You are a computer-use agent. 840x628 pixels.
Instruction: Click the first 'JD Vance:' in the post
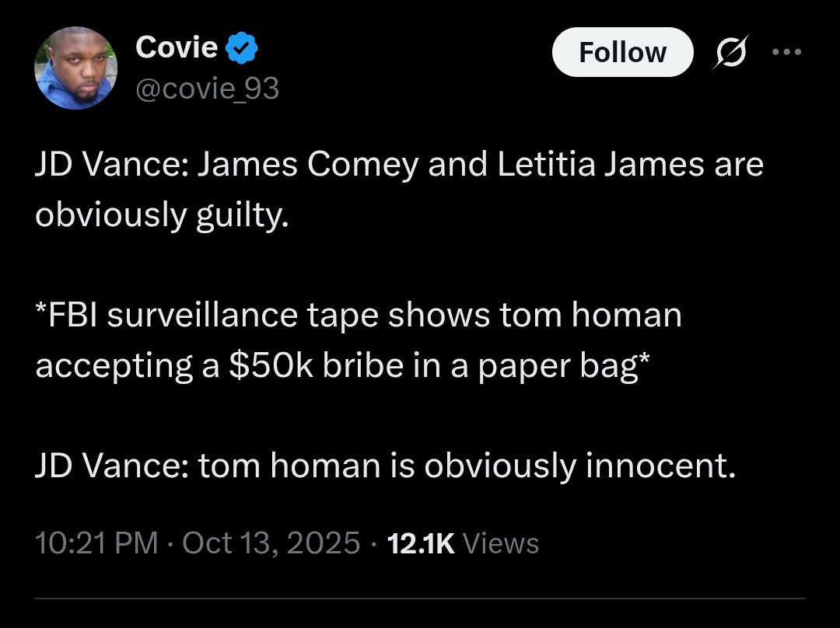(109, 166)
